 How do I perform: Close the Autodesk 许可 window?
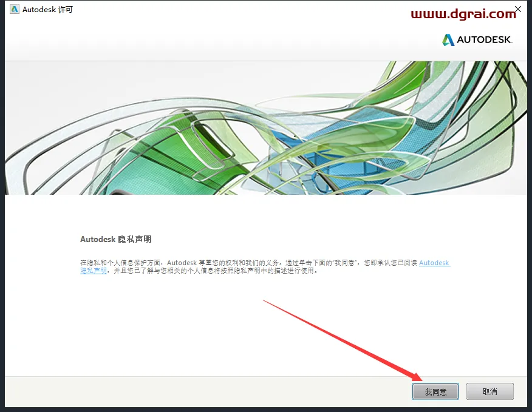pos(518,9)
